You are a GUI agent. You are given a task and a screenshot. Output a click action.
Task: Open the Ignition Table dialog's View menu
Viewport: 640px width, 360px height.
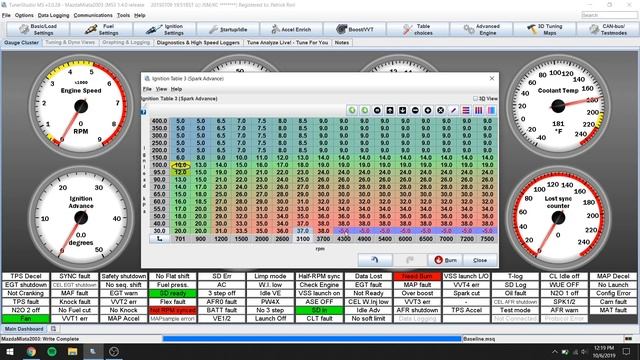[x=161, y=89]
